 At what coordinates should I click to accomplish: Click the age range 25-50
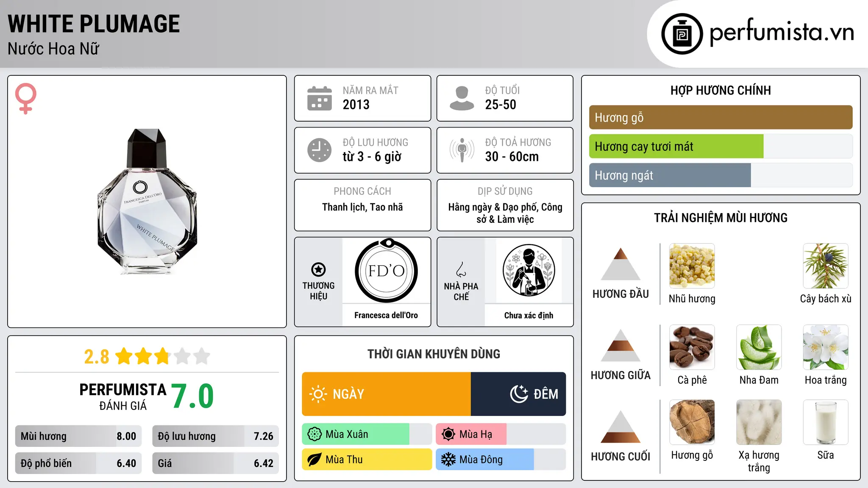pyautogui.click(x=501, y=105)
